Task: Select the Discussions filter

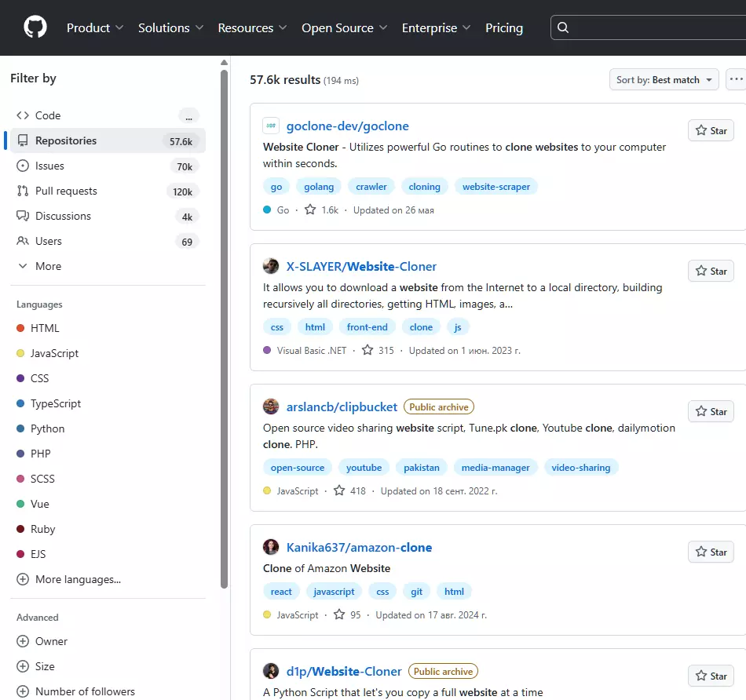Action: pos(108,216)
